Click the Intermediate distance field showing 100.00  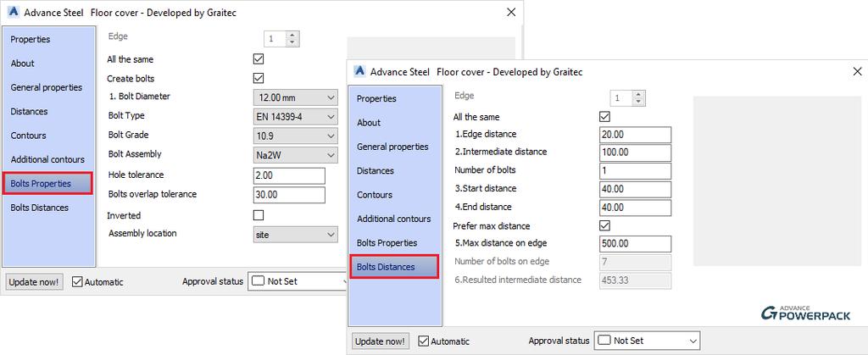point(636,153)
